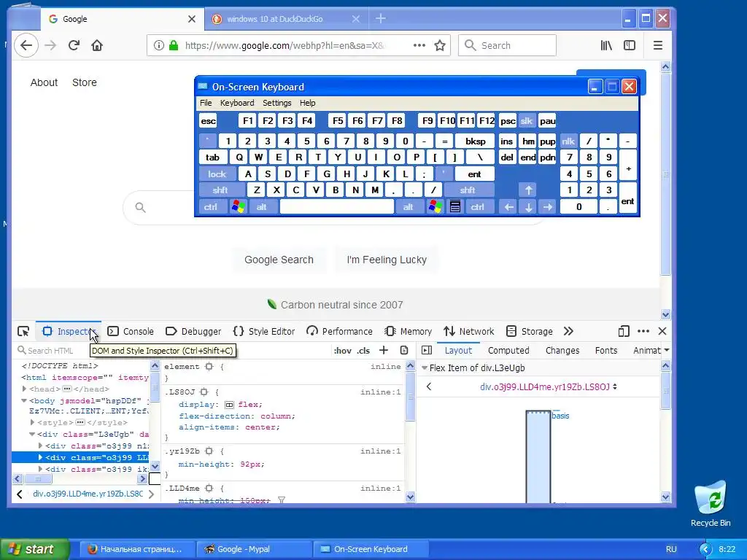This screenshot has width=747, height=560.
Task: Collapse the three-pane inspector toggle icon
Action: click(x=427, y=351)
